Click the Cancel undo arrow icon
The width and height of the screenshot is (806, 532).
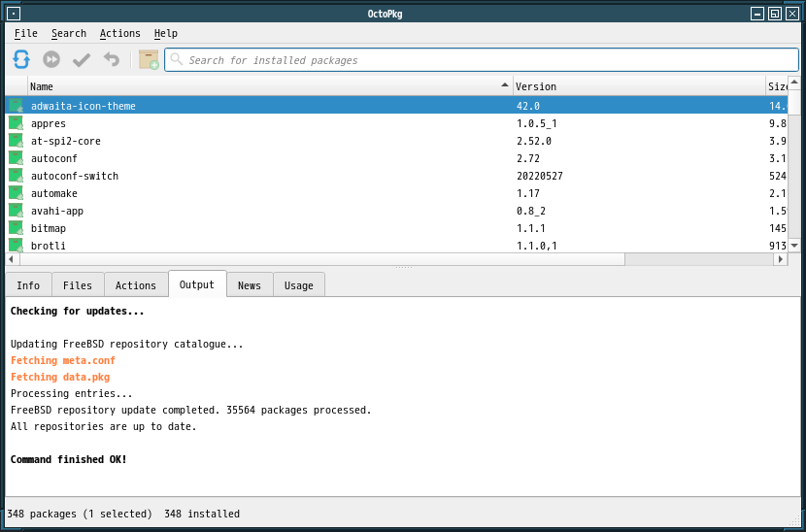(112, 60)
